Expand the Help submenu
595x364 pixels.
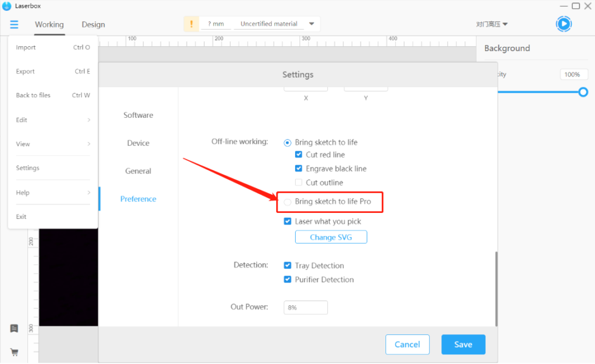tap(53, 193)
